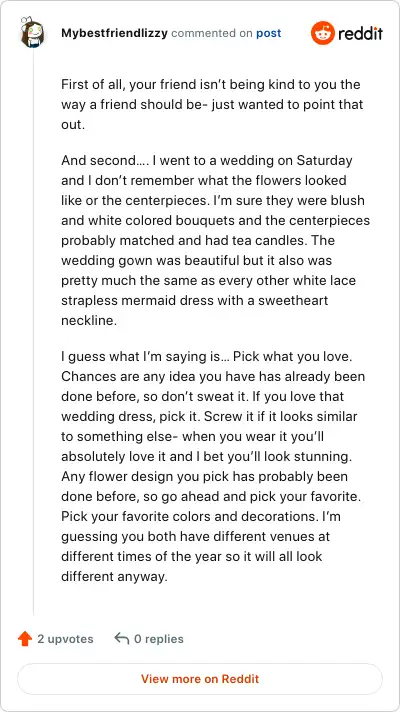Click the final line "different anyway."
Screen dimensions: 400x712
tap(114, 577)
